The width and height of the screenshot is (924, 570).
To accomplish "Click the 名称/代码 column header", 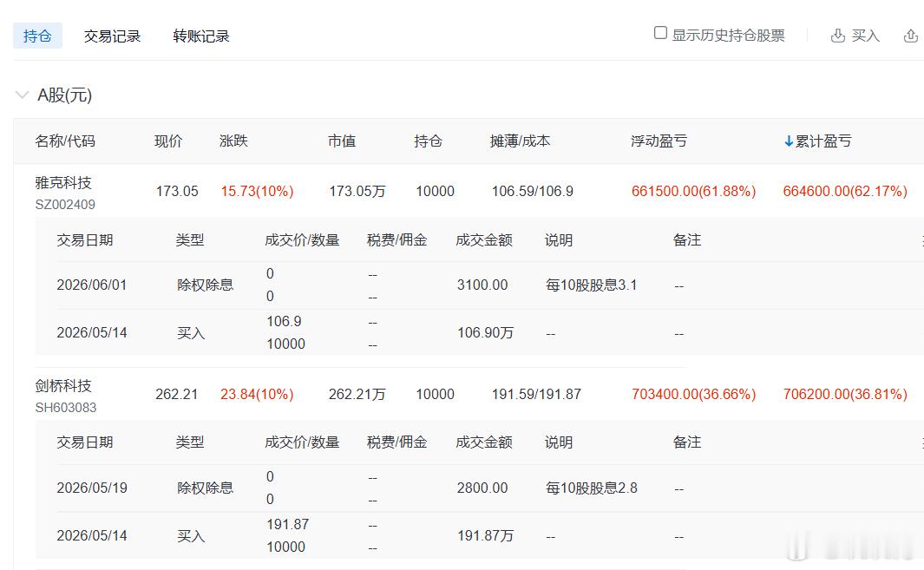I will 65,141.
